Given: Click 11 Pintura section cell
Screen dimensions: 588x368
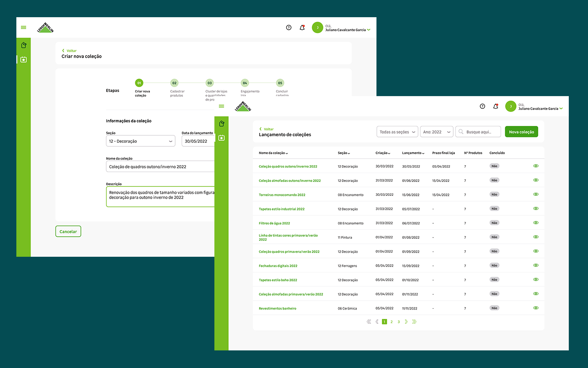Looking at the screenshot, I should point(345,237).
